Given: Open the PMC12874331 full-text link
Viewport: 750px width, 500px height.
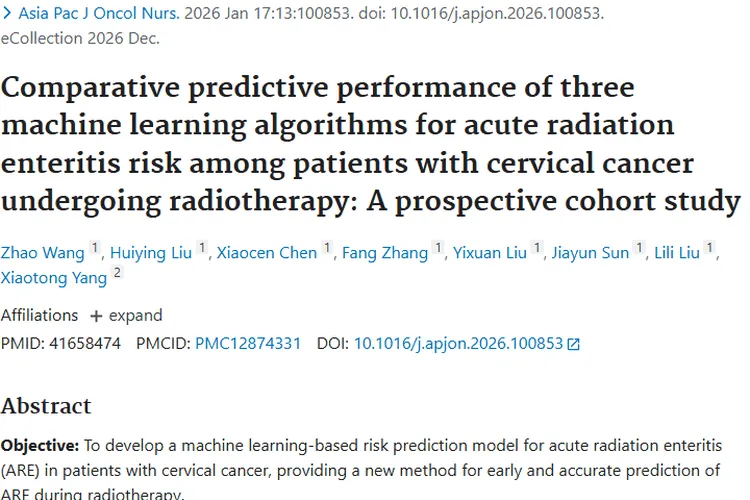Looking at the screenshot, I should tap(247, 343).
